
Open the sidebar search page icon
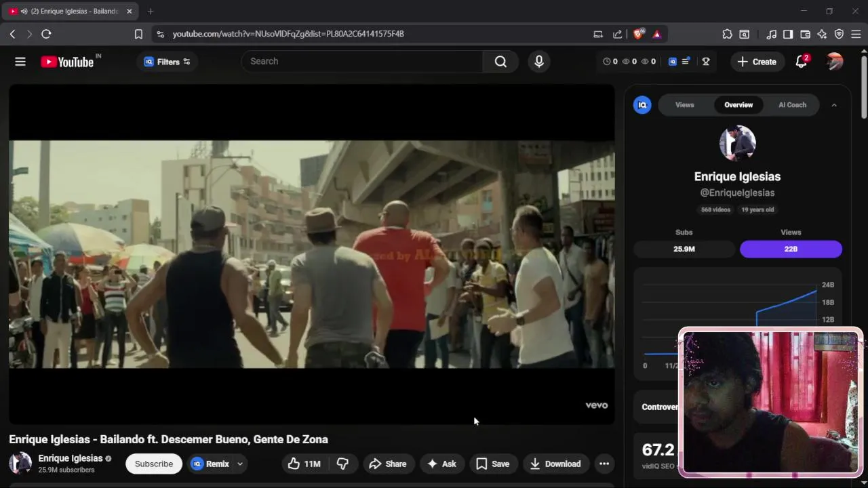click(x=744, y=34)
